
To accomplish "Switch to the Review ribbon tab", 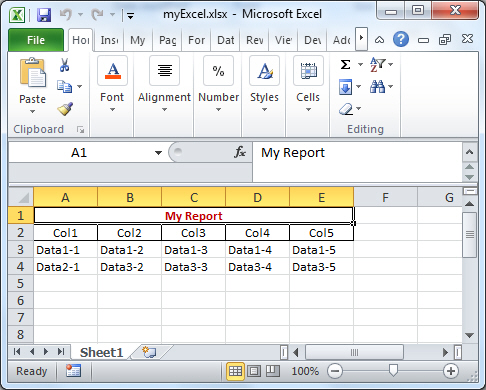I will coord(255,40).
